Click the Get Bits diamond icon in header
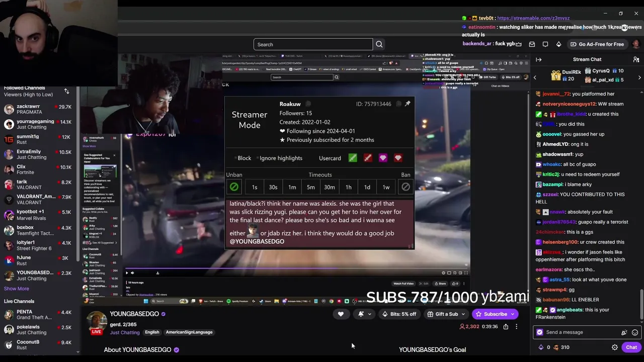The height and width of the screenshot is (362, 644). pos(558,44)
